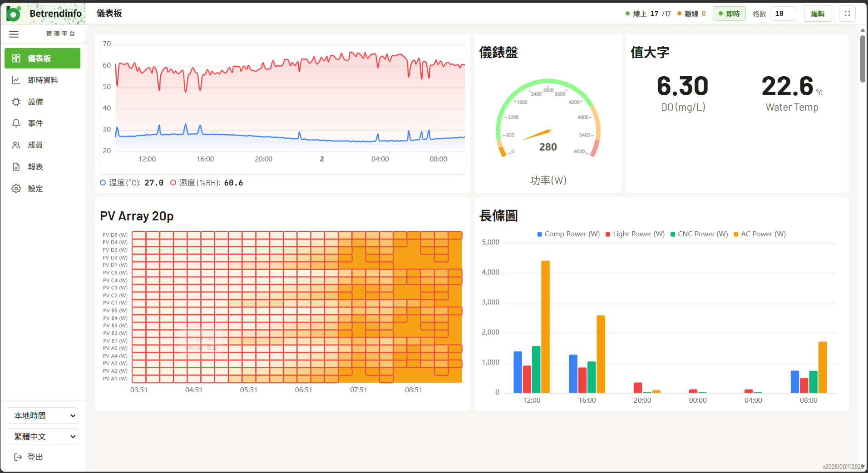The width and height of the screenshot is (868, 473).
Task: Click the people icon beside 成員
Action: 16,145
